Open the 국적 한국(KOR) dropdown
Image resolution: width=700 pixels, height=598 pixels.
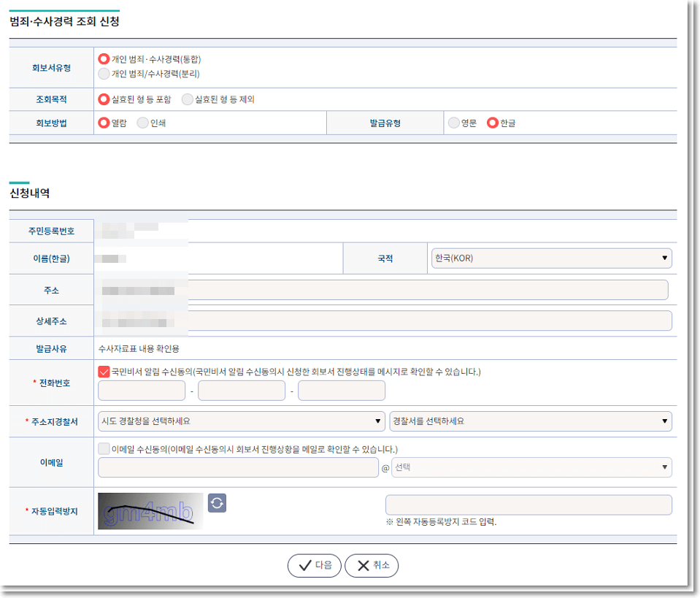(551, 258)
